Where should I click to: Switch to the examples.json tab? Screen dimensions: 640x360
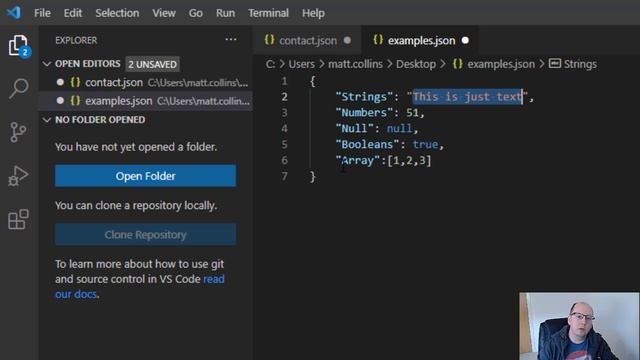click(420, 40)
